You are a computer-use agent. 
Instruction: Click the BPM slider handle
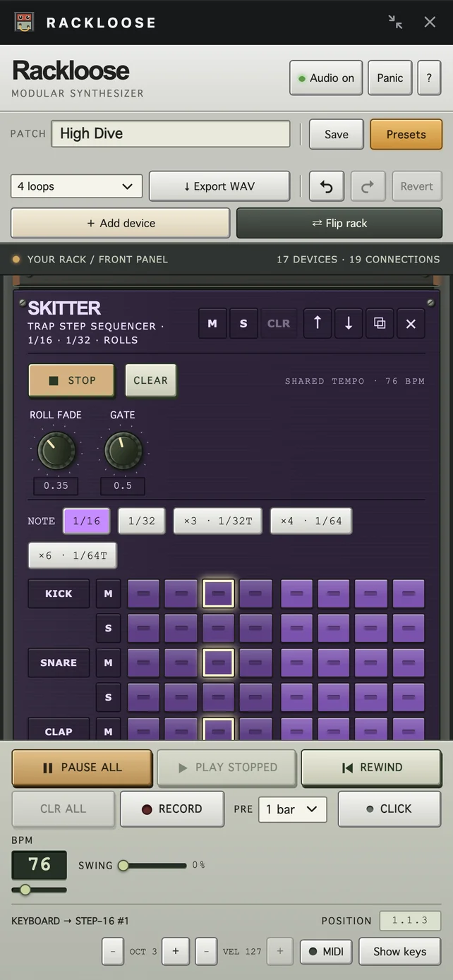pos(25,890)
